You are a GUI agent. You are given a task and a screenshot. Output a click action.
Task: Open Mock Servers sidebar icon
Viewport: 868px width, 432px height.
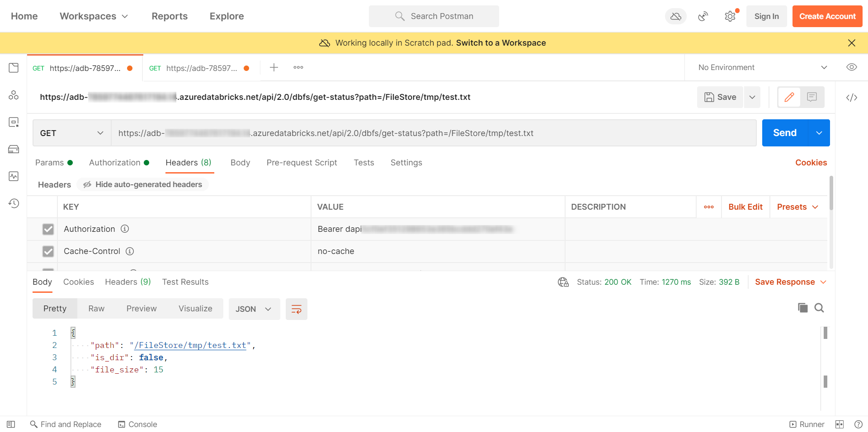(x=14, y=149)
